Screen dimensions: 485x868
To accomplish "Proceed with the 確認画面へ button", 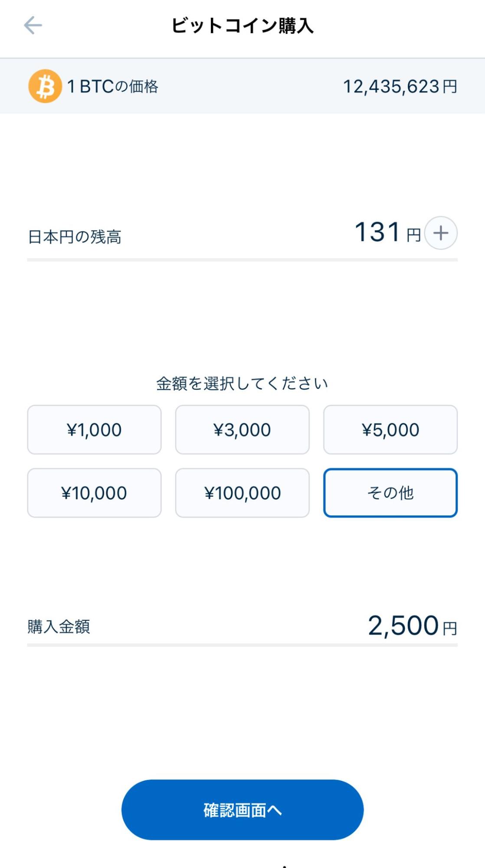I will click(x=242, y=810).
